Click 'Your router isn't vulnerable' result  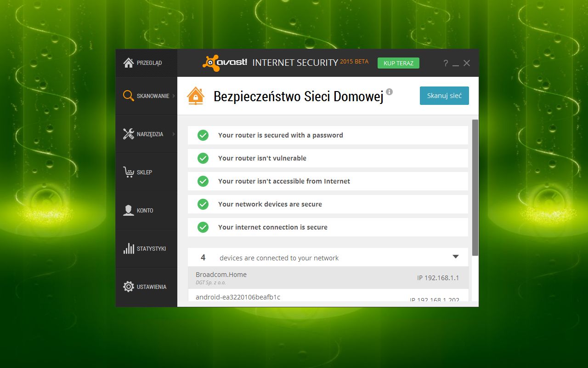pyautogui.click(x=262, y=158)
